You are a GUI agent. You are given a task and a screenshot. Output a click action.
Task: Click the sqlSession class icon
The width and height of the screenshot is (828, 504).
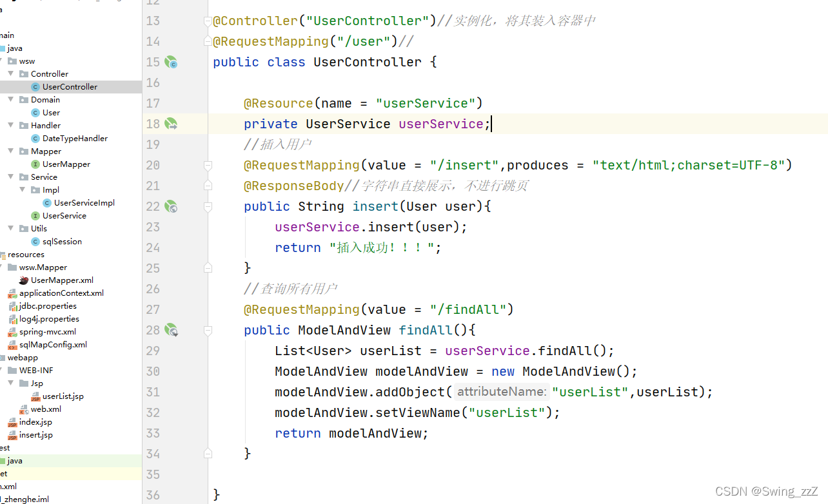click(x=36, y=242)
